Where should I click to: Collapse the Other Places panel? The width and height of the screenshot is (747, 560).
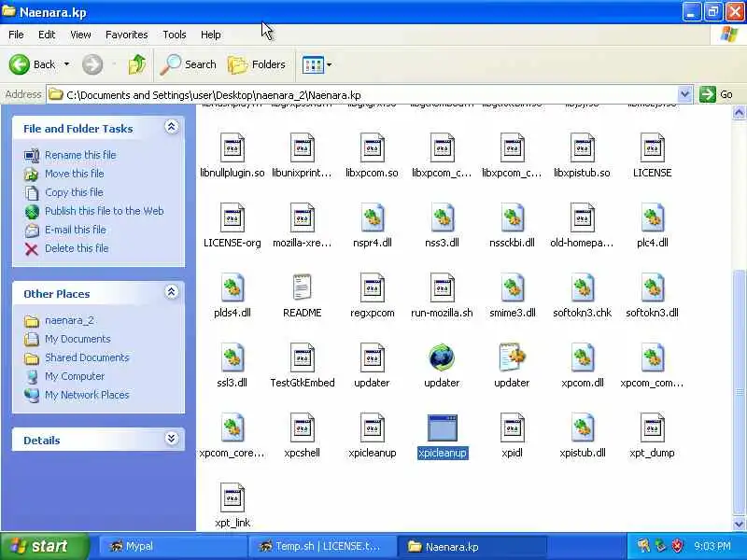(172, 292)
